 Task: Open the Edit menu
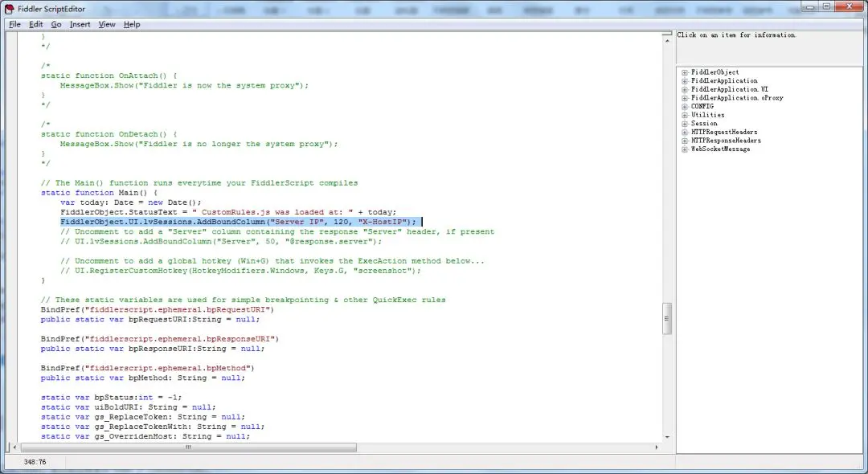tap(36, 24)
